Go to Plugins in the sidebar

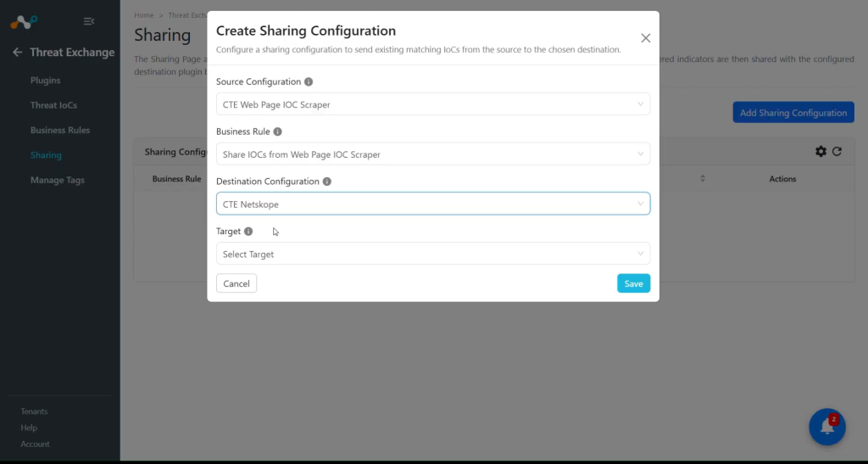click(46, 81)
